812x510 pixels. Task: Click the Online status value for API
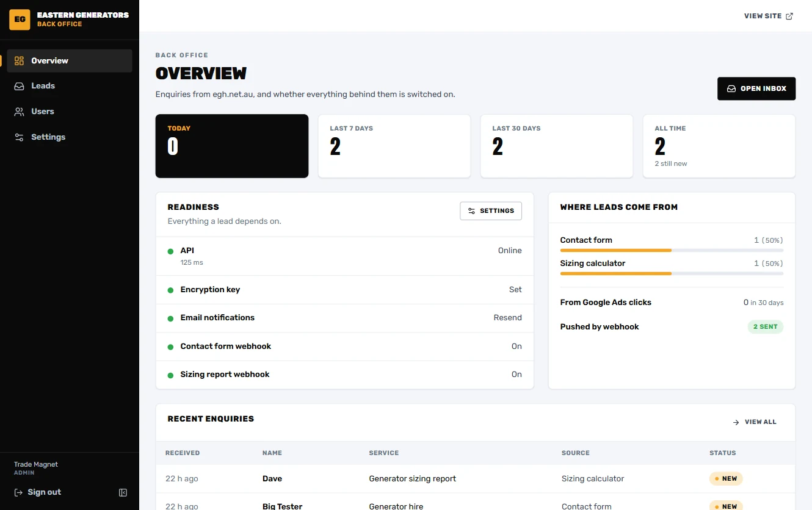coord(510,251)
